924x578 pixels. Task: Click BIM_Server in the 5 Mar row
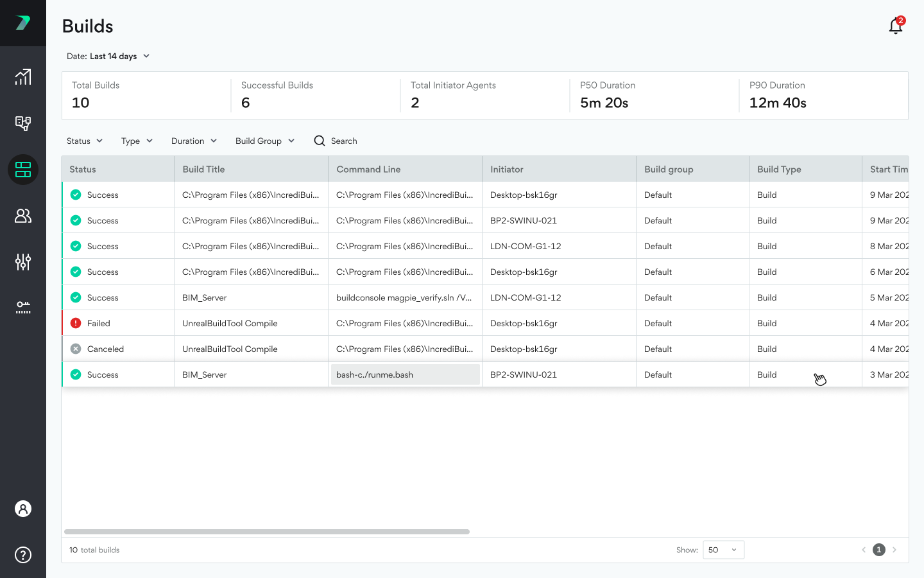204,297
